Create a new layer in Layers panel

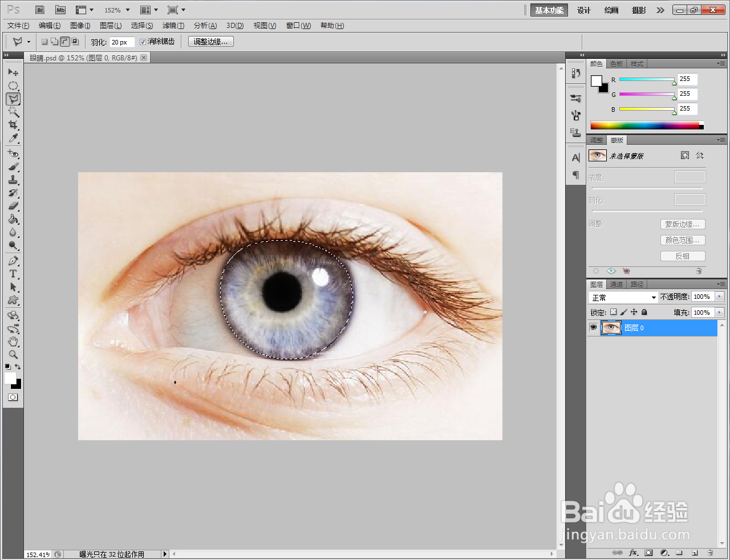point(695,553)
